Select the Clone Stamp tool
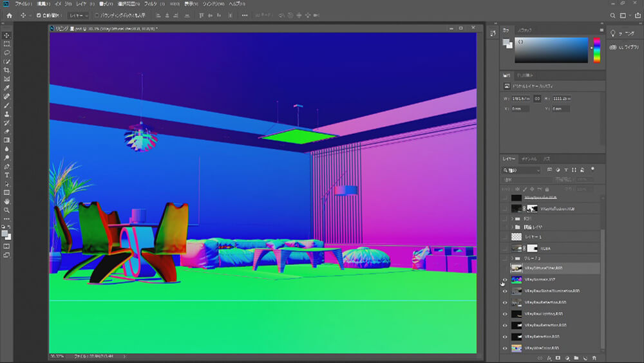 tap(6, 114)
